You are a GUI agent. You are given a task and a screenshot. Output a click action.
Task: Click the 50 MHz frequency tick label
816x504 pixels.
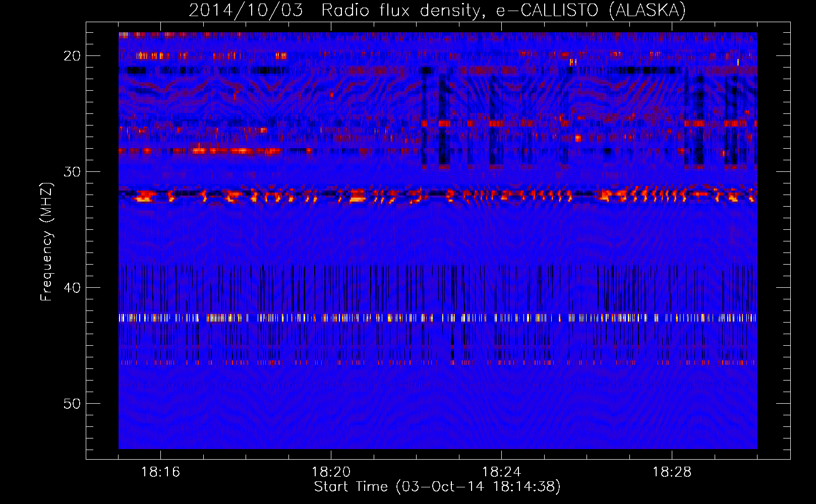pos(72,403)
